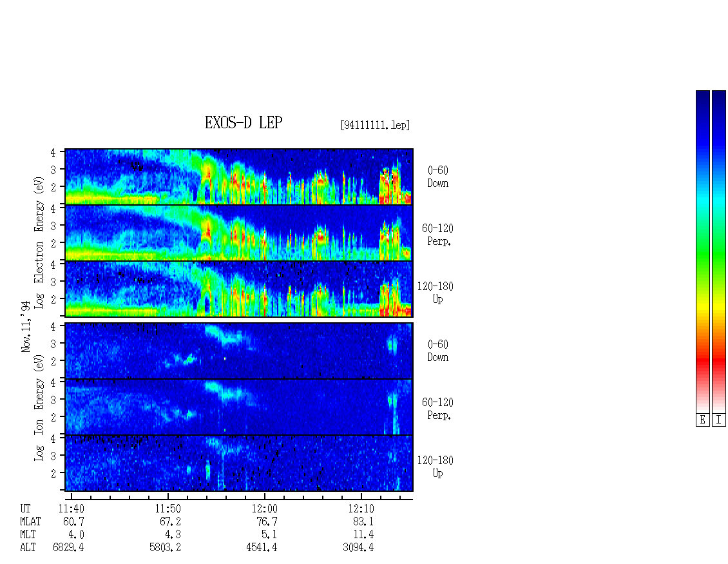This screenshot has height=564, width=728.
Task: Click the 120-180 Up label beside the electron panel
Action: (436, 293)
